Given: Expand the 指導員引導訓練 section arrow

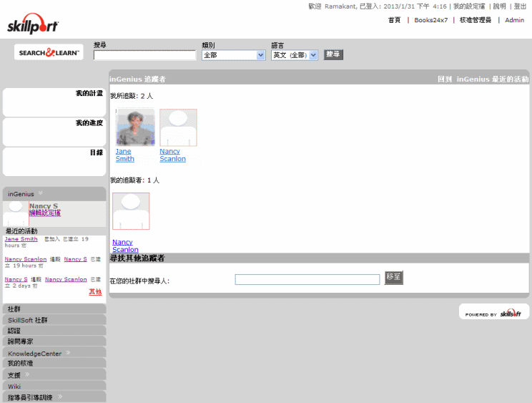Looking at the screenshot, I should [x=60, y=397].
